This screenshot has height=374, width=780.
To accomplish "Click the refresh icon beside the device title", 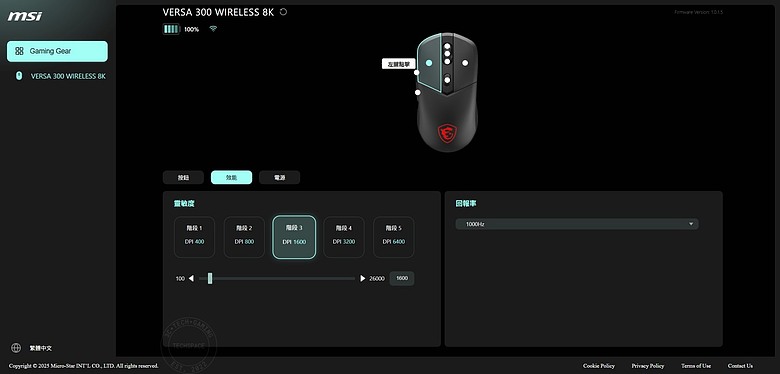I will (284, 12).
